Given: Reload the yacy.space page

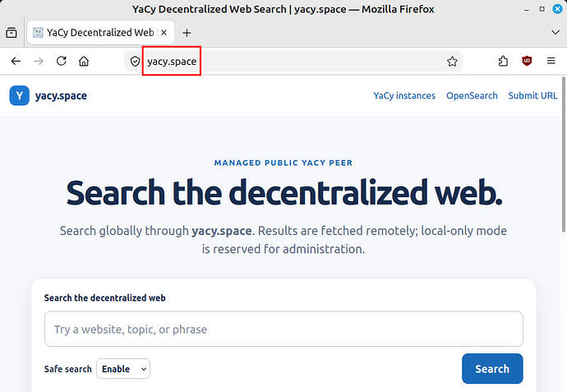Looking at the screenshot, I should [62, 61].
